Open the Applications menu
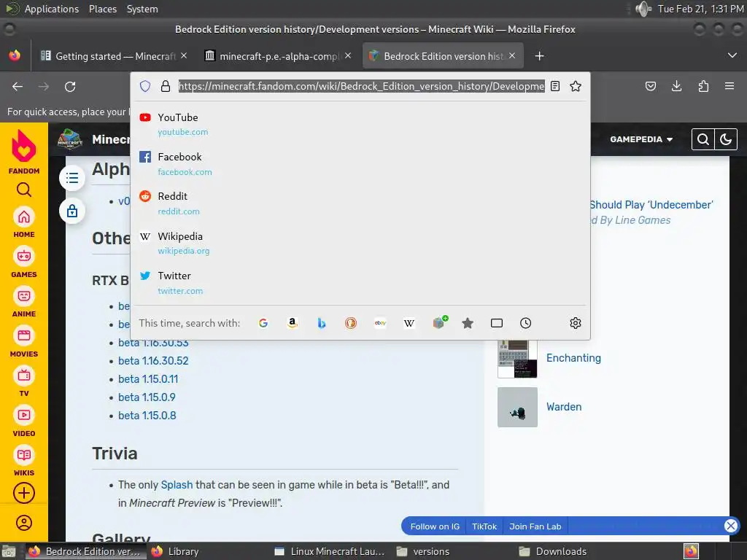747x560 pixels. point(52,9)
